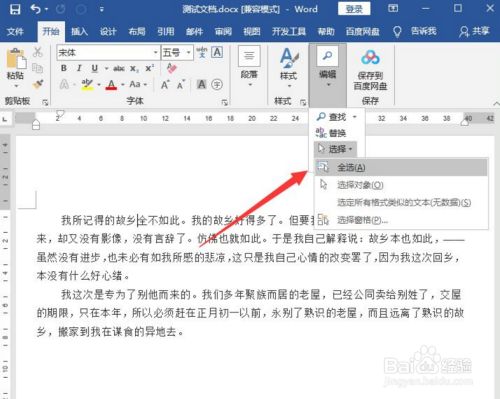This screenshot has width=500, height=399.
Task: Open the 字体 Font dialog launcher
Action: (x=225, y=102)
